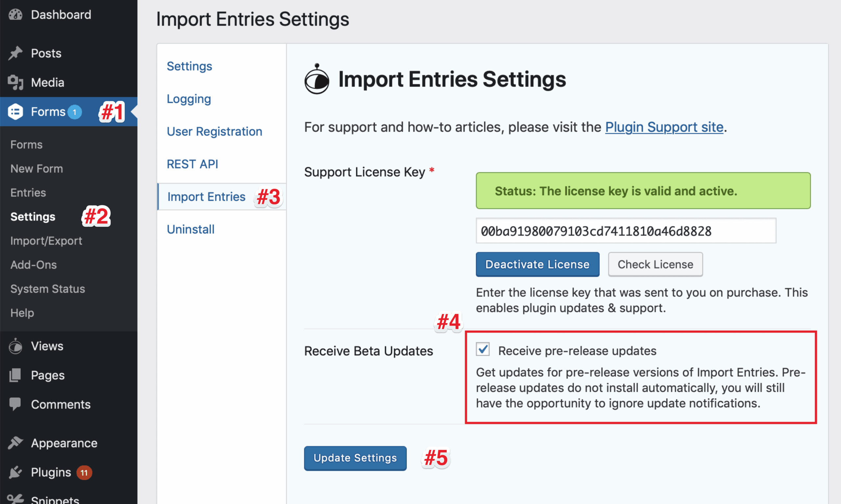Open the Logging settings tab
Screen dimensions: 841x504
(189, 99)
